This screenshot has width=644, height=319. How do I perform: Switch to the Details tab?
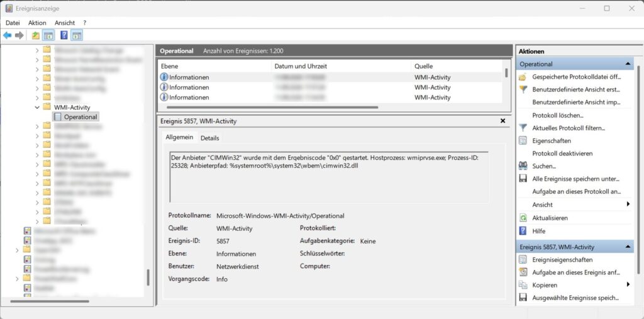pyautogui.click(x=210, y=138)
